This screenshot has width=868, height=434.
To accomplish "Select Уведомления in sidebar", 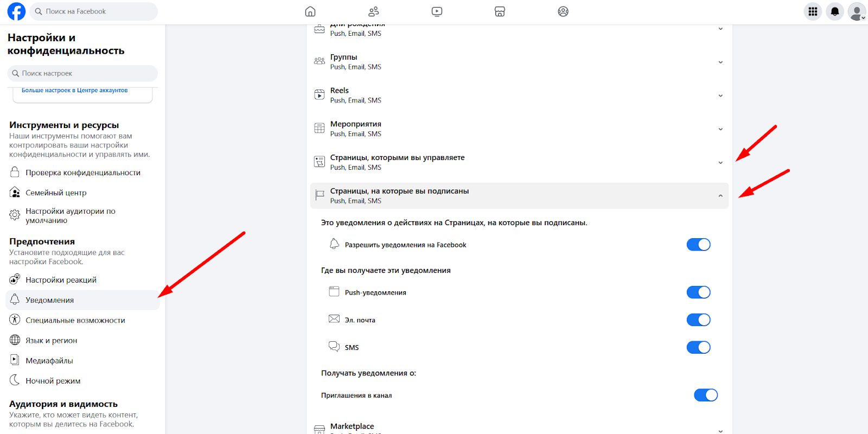I will click(x=82, y=300).
